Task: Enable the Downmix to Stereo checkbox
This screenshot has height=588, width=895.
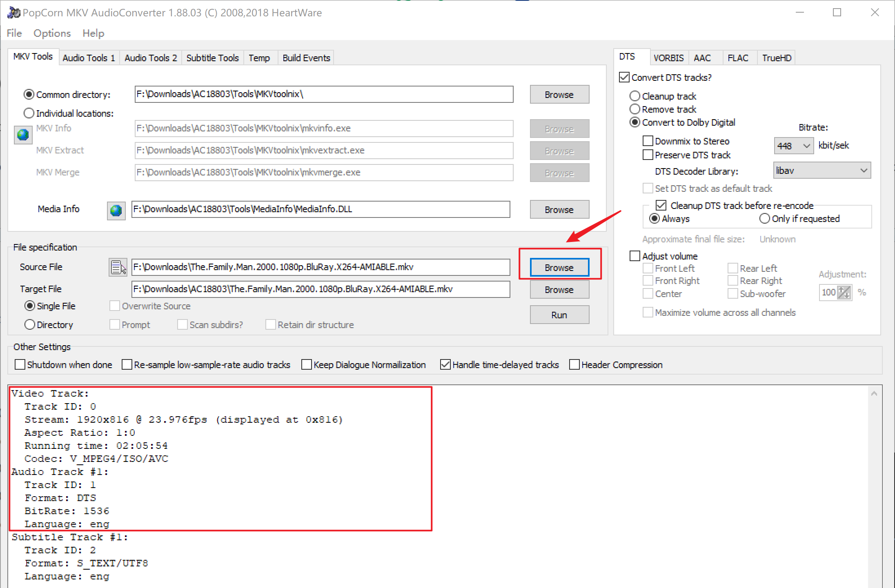Action: coord(648,141)
